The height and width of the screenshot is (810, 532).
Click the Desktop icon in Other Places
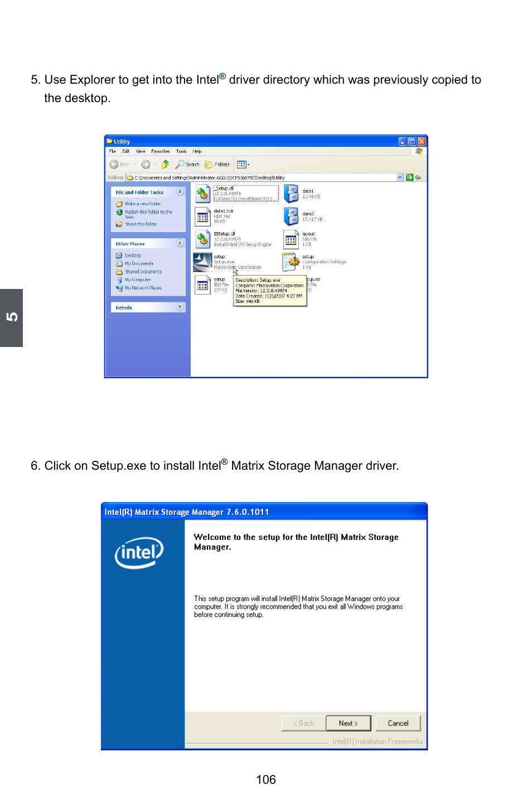(119, 255)
